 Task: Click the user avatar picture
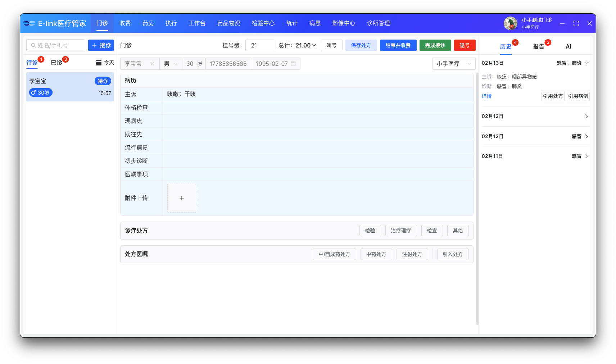(510, 23)
